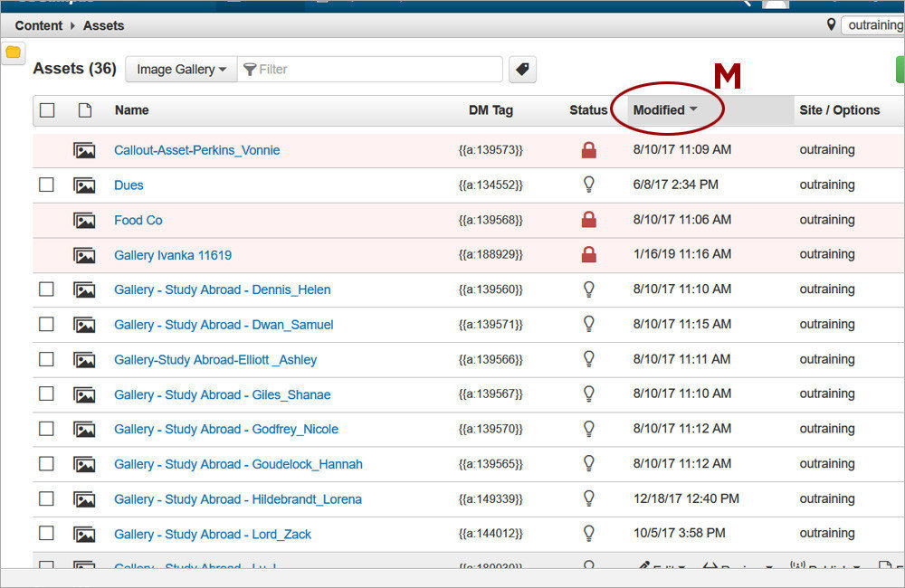
Task: Click the image icon for Dwan_Samuel gallery
Action: point(84,326)
